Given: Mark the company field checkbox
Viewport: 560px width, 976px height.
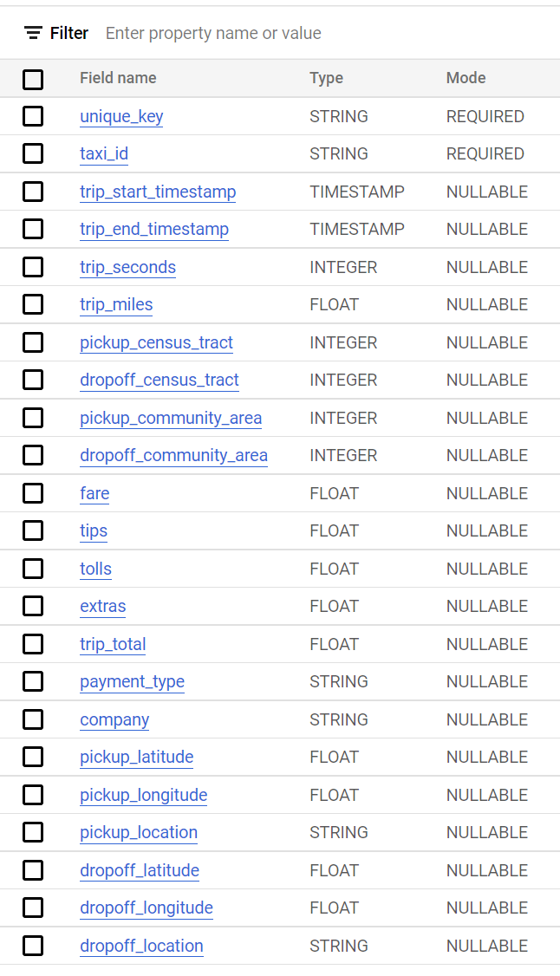Looking at the screenshot, I should coord(33,719).
